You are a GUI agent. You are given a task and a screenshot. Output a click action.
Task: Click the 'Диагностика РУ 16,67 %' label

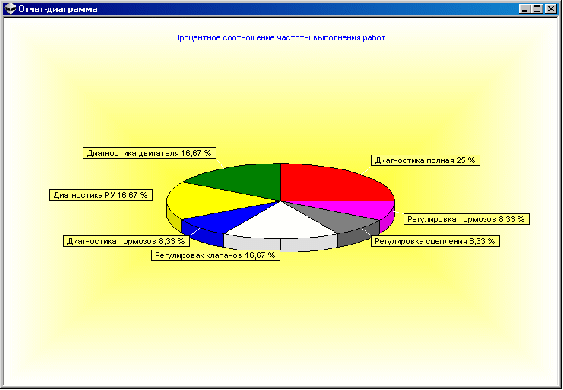point(101,195)
